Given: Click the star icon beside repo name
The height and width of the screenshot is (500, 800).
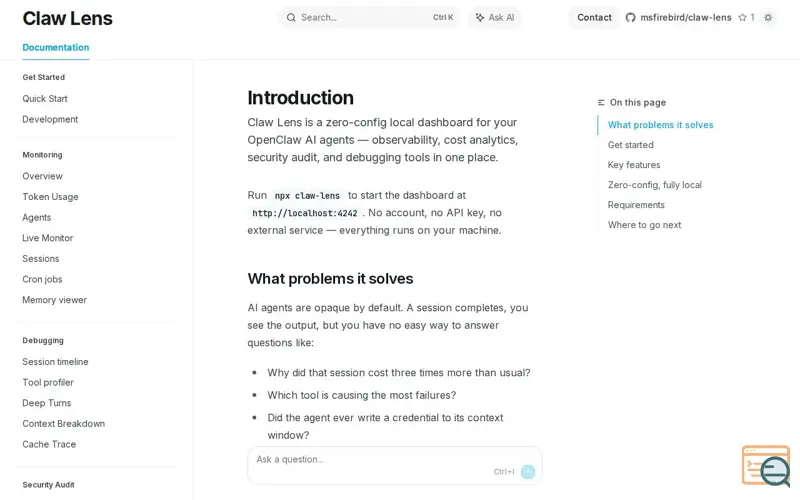Looking at the screenshot, I should 742,17.
